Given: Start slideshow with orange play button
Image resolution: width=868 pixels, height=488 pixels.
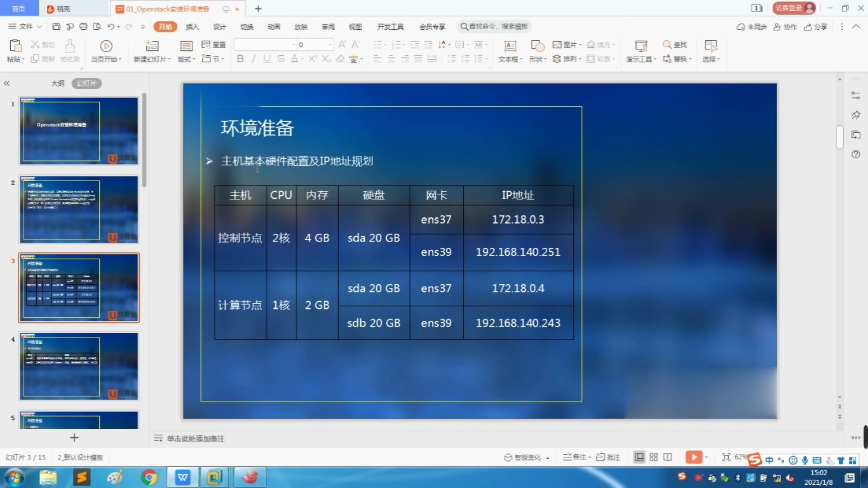Looking at the screenshot, I should 693,457.
